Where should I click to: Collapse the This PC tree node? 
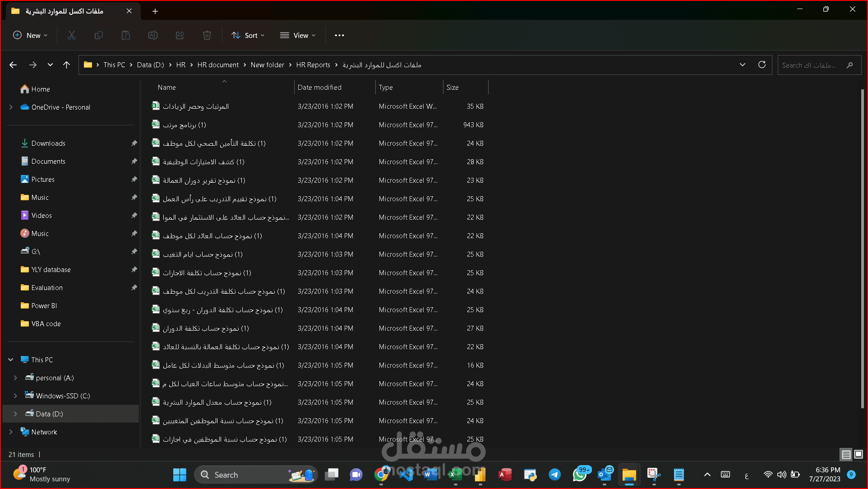click(x=11, y=360)
